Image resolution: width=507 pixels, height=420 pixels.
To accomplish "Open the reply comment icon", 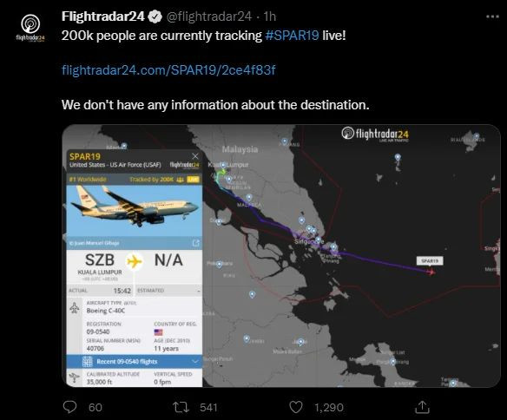I will coord(69,407).
